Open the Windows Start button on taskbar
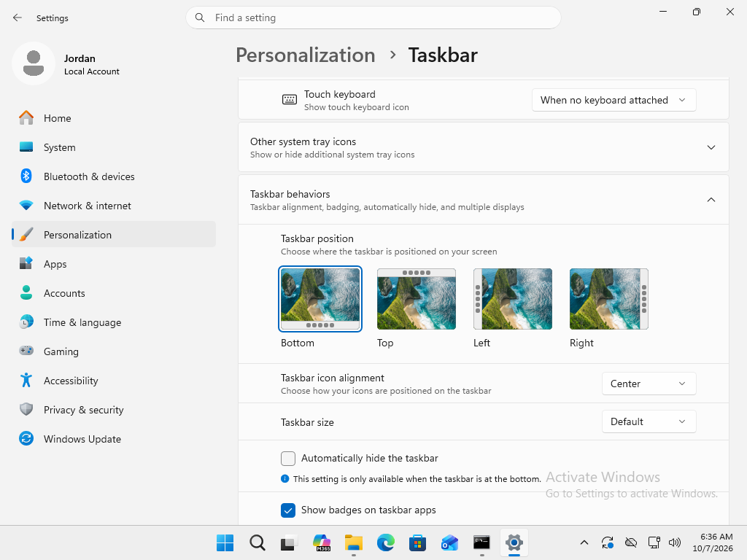Viewport: 747px width, 560px height. click(x=225, y=542)
